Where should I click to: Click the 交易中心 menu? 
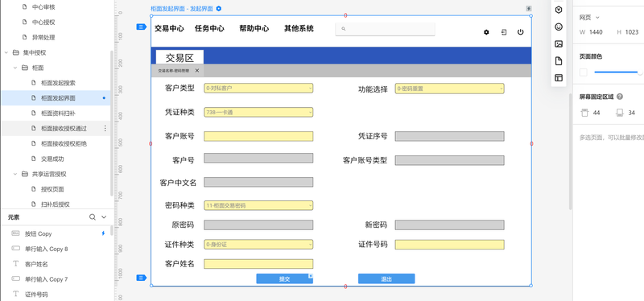tap(169, 28)
